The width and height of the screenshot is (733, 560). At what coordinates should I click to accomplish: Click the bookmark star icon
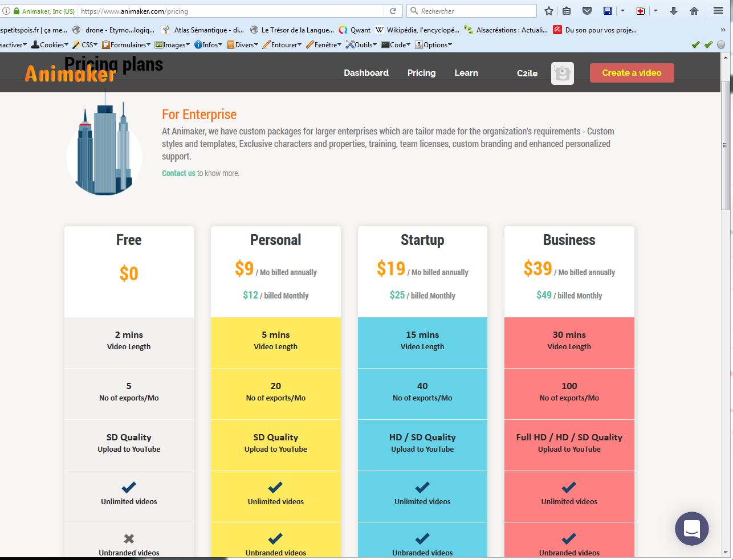tap(549, 11)
